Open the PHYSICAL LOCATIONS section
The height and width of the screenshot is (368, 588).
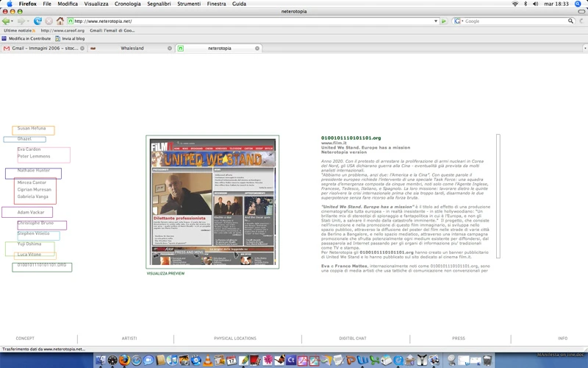point(235,339)
